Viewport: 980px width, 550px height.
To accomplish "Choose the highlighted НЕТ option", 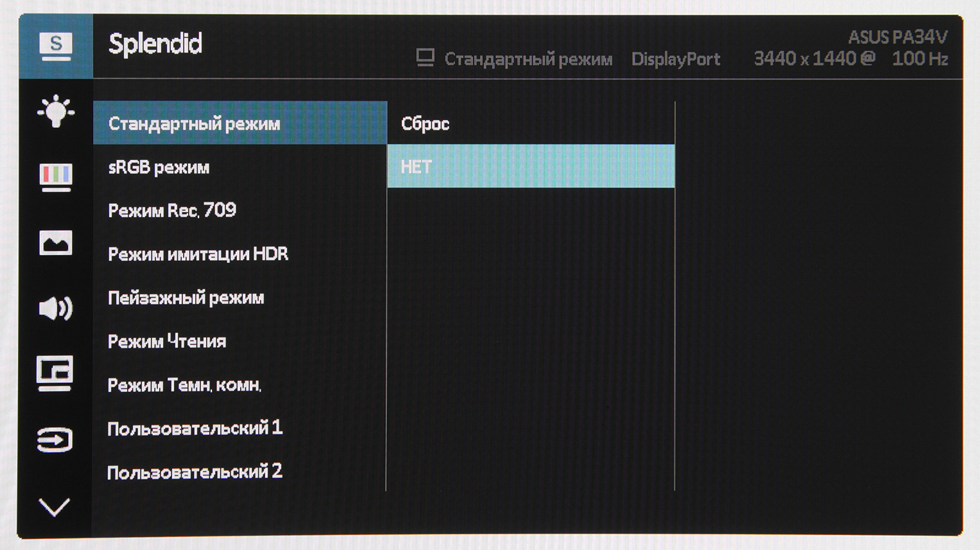I will [x=530, y=167].
